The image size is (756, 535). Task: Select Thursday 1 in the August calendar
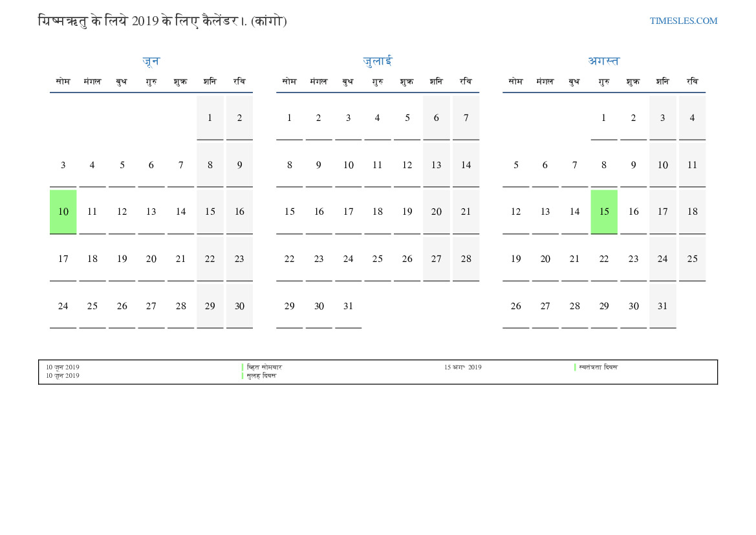tap(603, 118)
